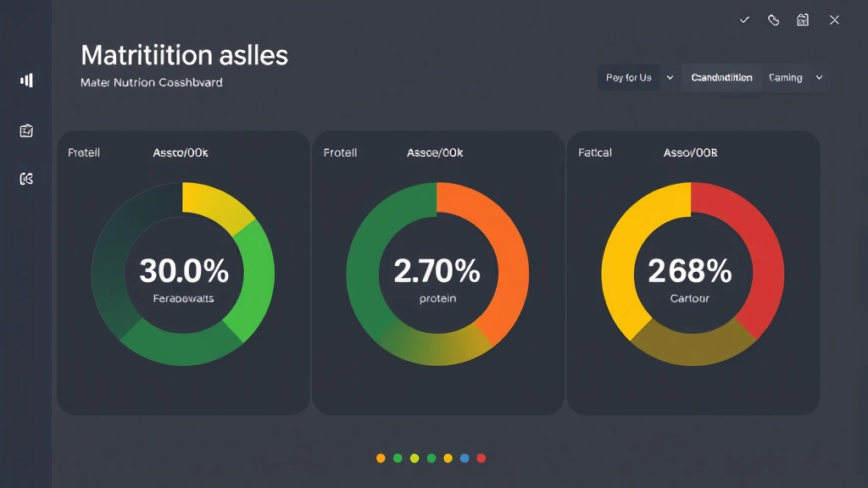Click the Matritition aslles heading

click(184, 54)
